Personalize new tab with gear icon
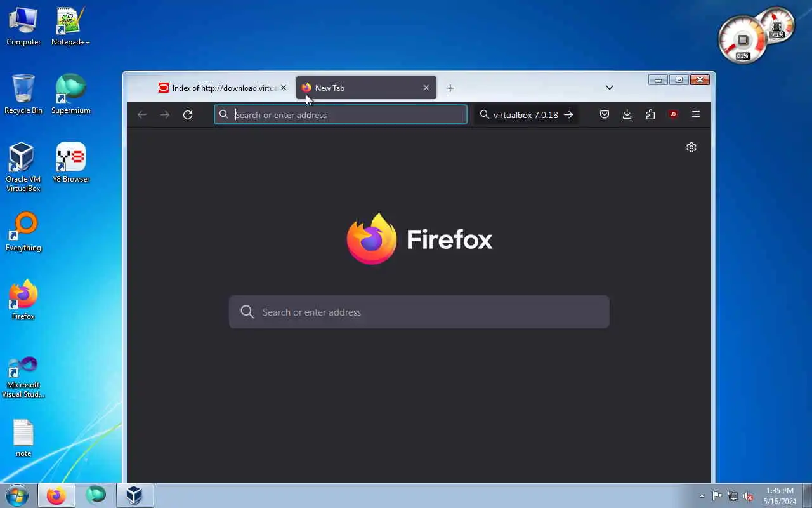The width and height of the screenshot is (812, 508). [691, 147]
